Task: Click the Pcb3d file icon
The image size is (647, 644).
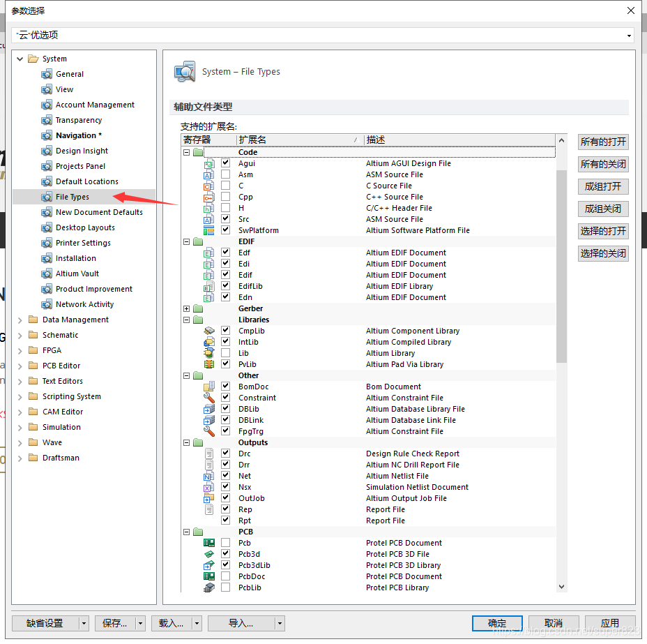Action: pyautogui.click(x=208, y=555)
